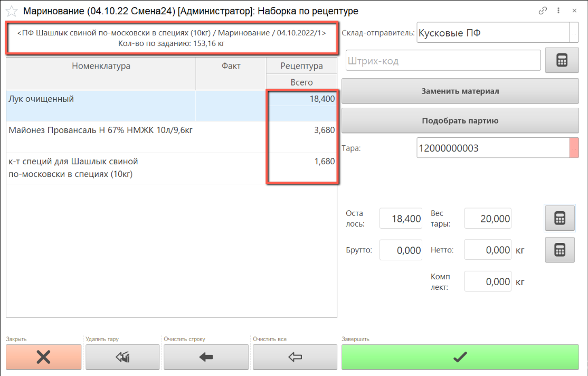The height and width of the screenshot is (376, 588).
Task: Click the Подобрать партию button
Action: click(460, 120)
